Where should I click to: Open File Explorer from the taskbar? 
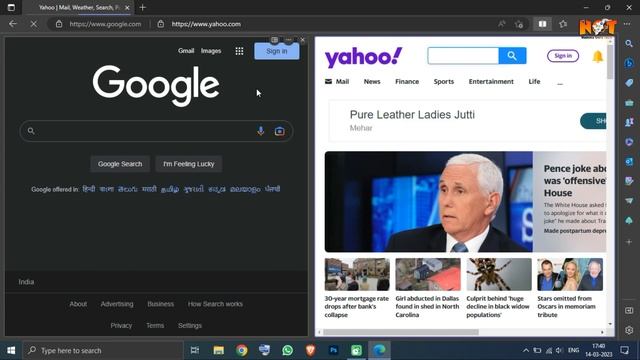tap(218, 350)
